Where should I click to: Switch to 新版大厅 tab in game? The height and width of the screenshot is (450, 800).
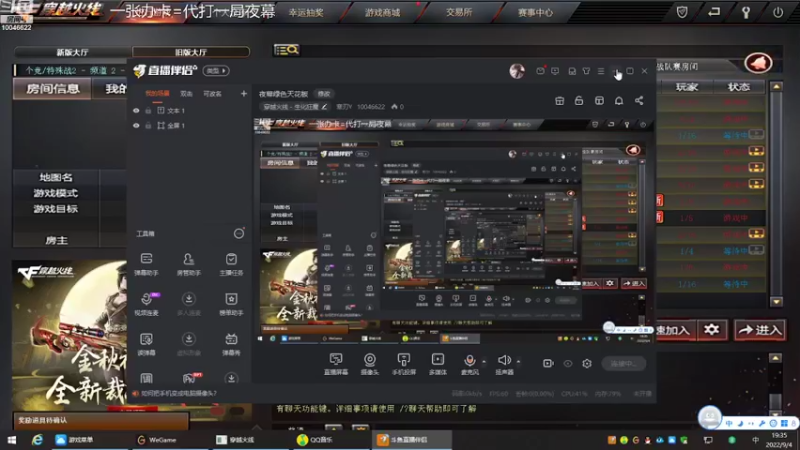[72, 52]
